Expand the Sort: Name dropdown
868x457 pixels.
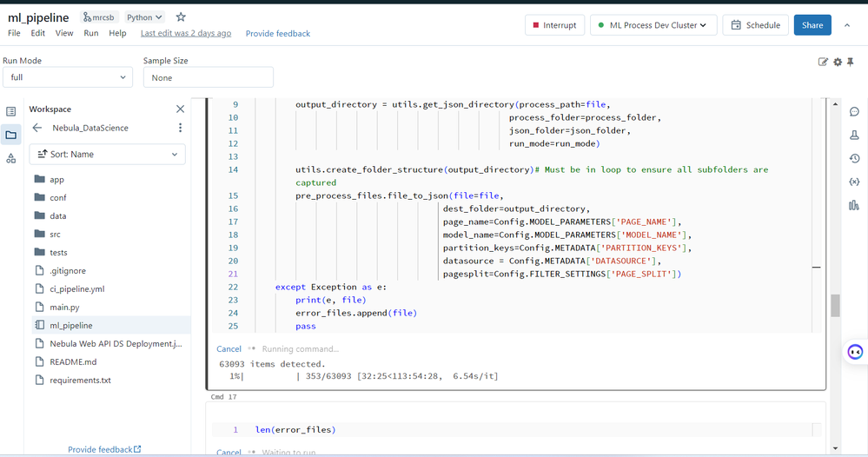[x=108, y=155]
